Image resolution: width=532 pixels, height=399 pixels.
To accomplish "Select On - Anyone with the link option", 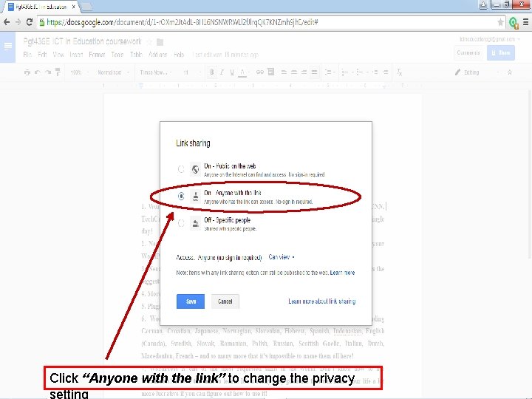I will coord(181,196).
